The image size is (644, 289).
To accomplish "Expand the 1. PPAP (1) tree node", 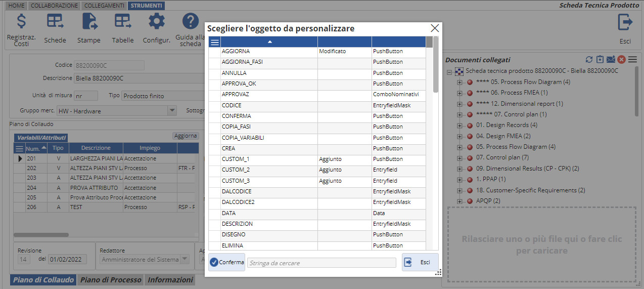I will tap(459, 179).
